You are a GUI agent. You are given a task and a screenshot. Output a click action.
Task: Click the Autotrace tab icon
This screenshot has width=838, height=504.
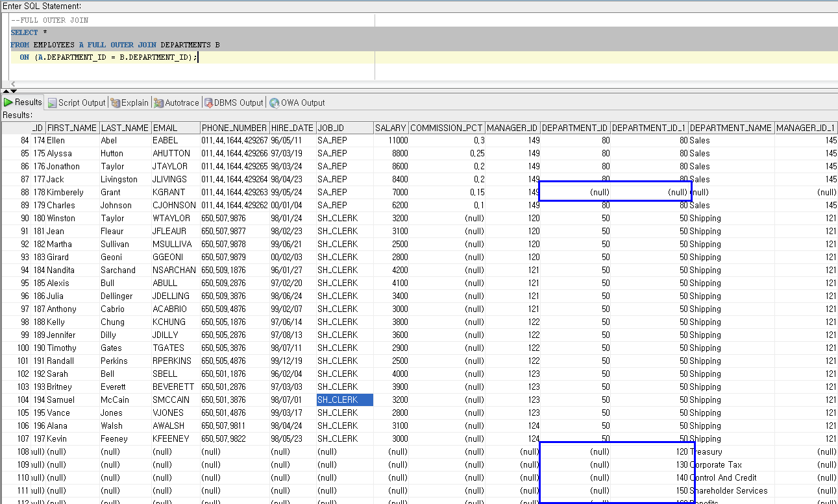[x=159, y=102]
